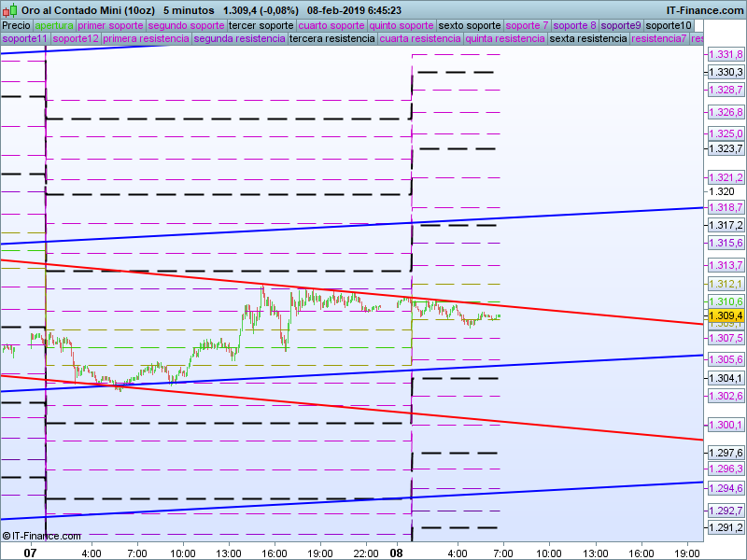Click the price axis label 1.315,6
Viewport: 747px width, 560px height.
(726, 243)
